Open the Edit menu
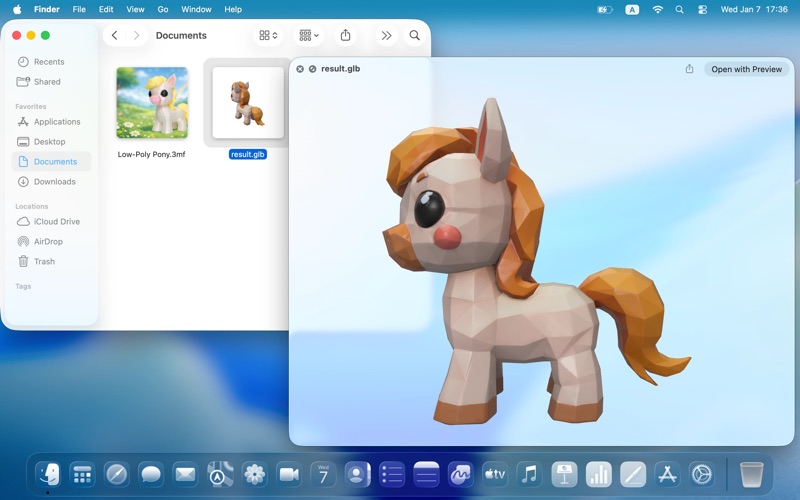The height and width of the screenshot is (500, 800). [x=106, y=9]
